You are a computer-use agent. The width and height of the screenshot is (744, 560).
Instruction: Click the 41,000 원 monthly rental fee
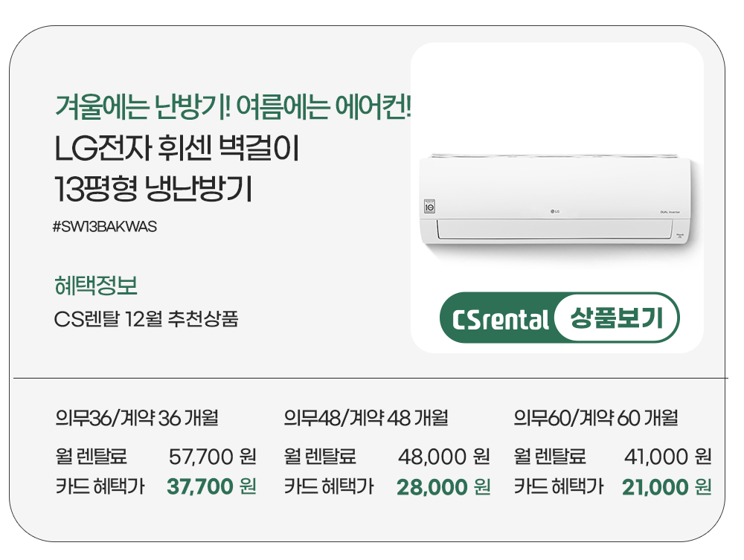668,455
